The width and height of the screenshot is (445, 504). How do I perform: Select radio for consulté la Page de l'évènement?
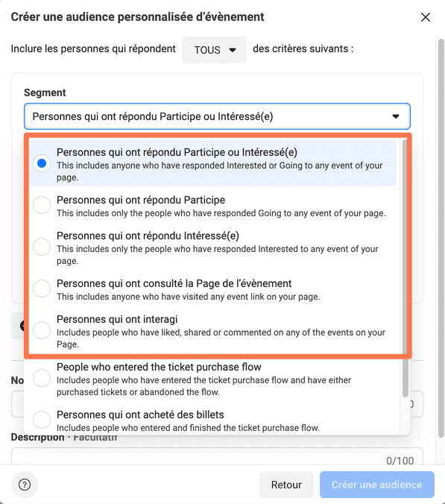(x=42, y=289)
